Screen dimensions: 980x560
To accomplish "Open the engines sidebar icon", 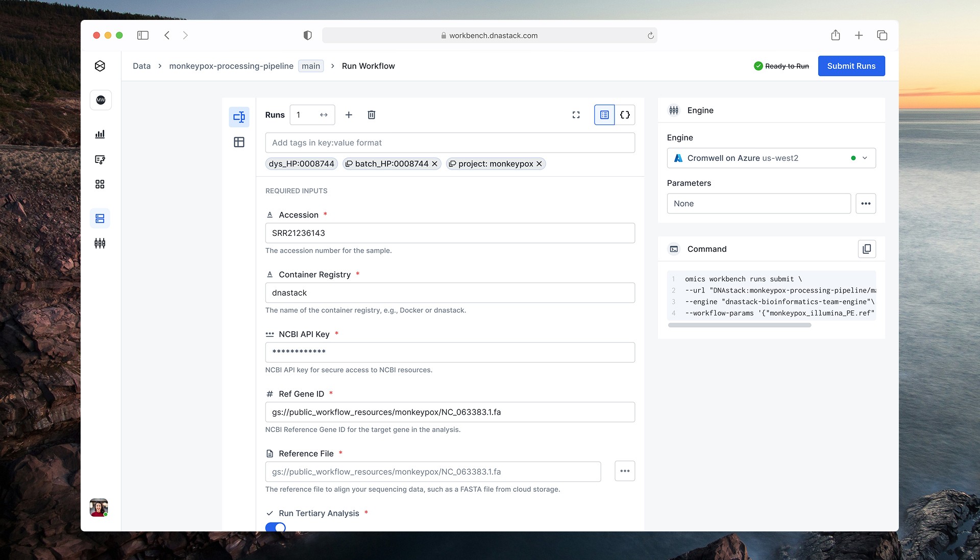I will tap(100, 244).
